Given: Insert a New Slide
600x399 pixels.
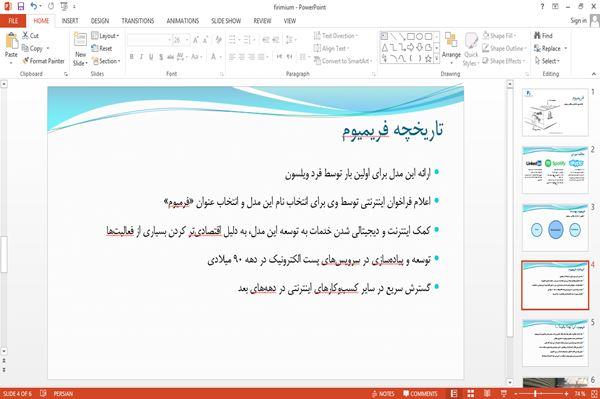Looking at the screenshot, I should coord(80,49).
